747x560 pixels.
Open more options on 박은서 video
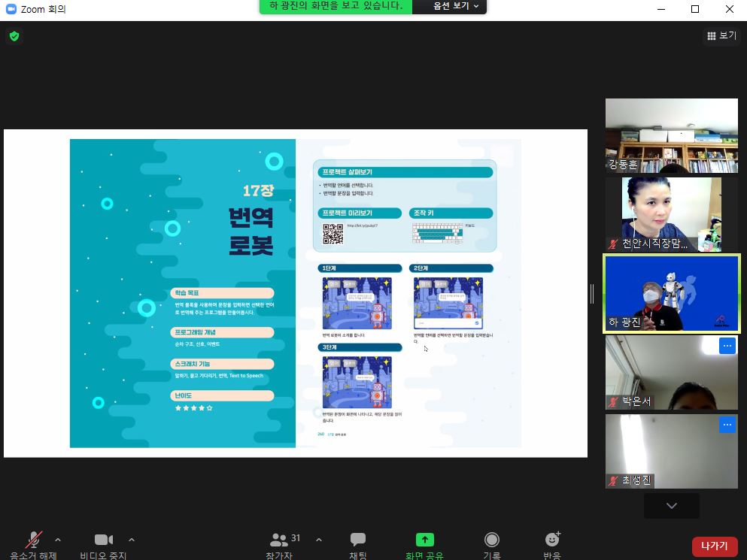[727, 346]
